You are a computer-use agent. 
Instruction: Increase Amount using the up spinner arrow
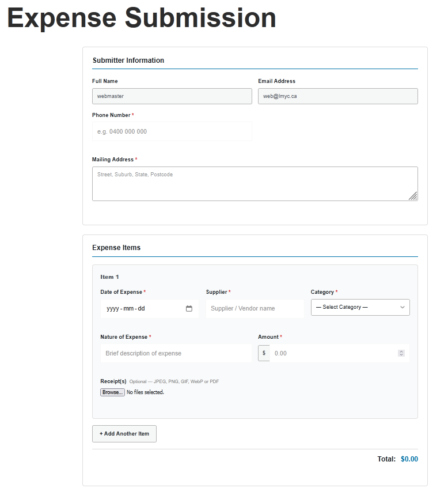pyautogui.click(x=401, y=351)
